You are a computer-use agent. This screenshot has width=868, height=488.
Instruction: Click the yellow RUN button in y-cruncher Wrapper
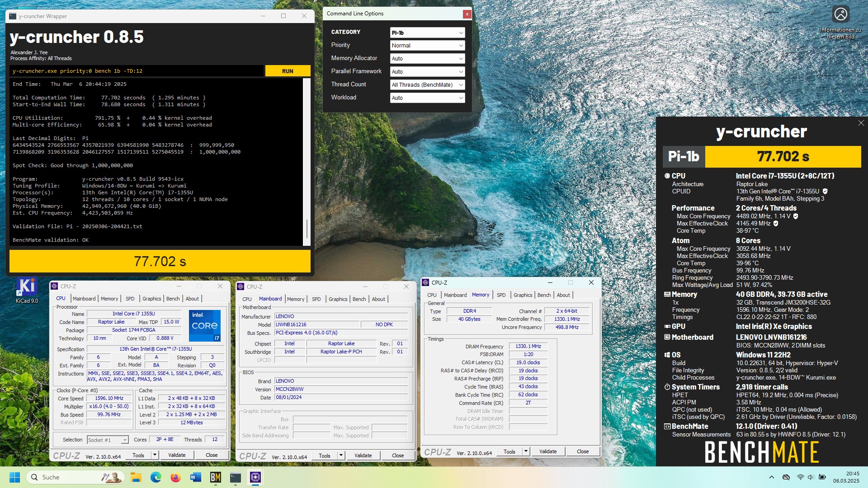(288, 71)
